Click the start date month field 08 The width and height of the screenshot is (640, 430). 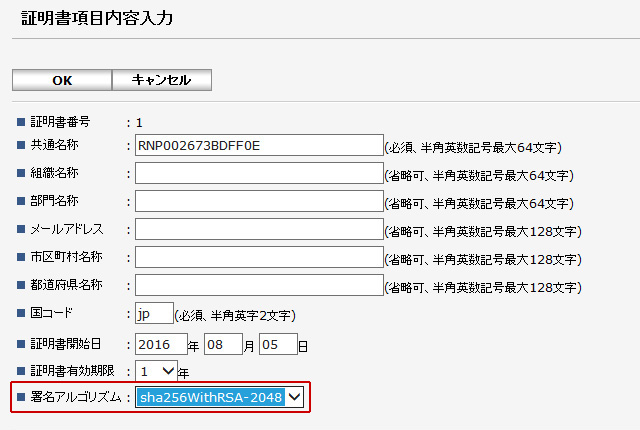223,345
